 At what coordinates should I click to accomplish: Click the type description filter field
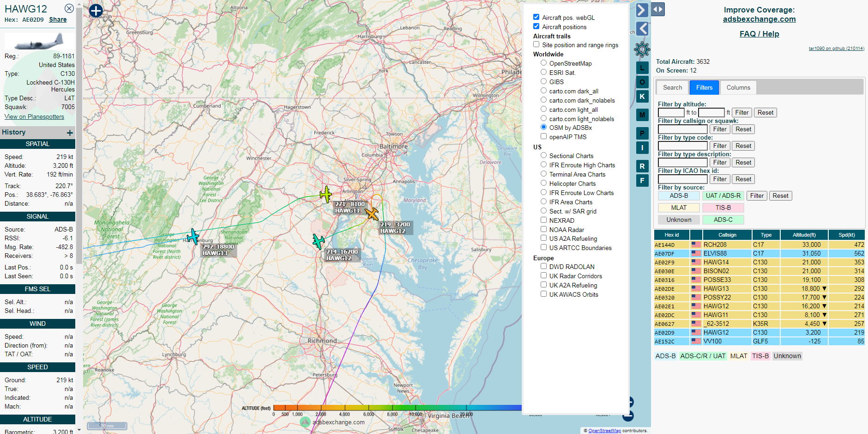[682, 162]
